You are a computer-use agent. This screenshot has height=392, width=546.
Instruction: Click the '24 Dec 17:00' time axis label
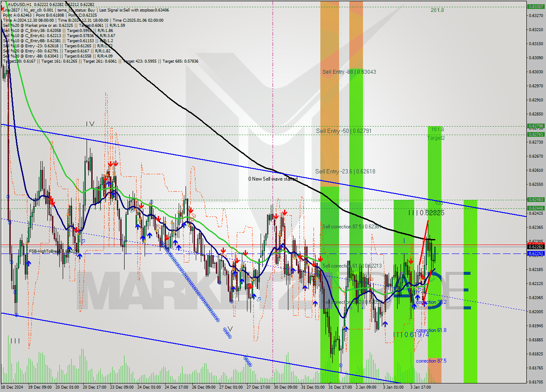pos(177,387)
